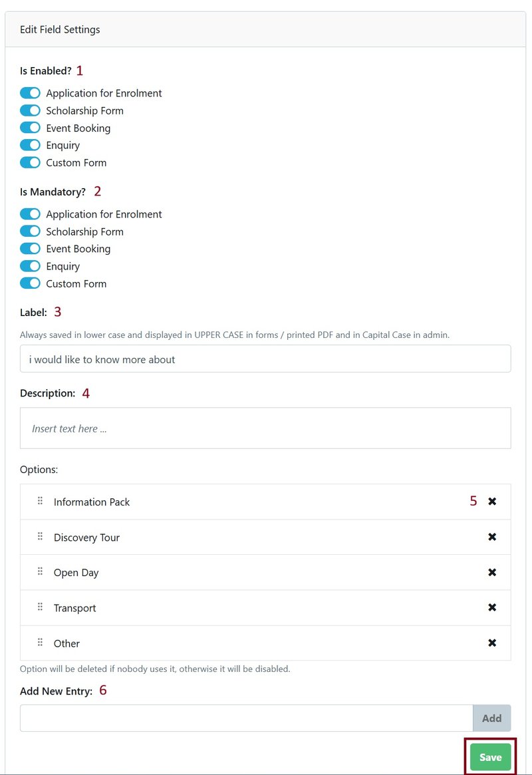Focus the Label text field

coord(265,359)
